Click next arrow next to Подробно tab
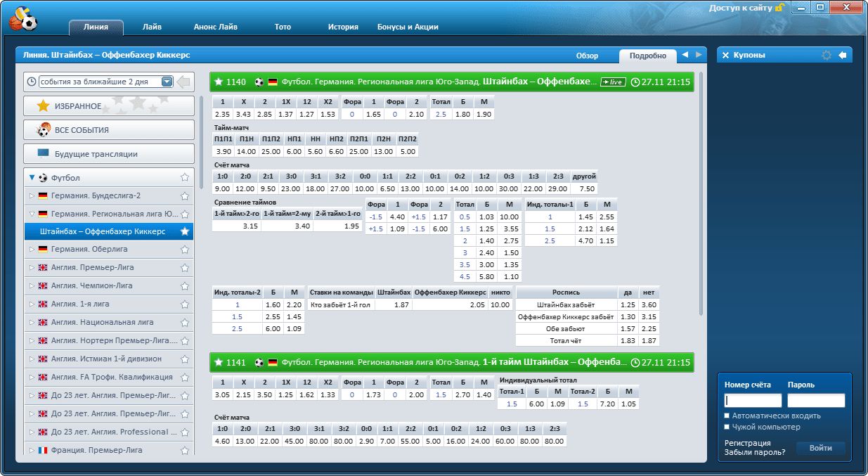This screenshot has height=476, width=868. [x=699, y=55]
